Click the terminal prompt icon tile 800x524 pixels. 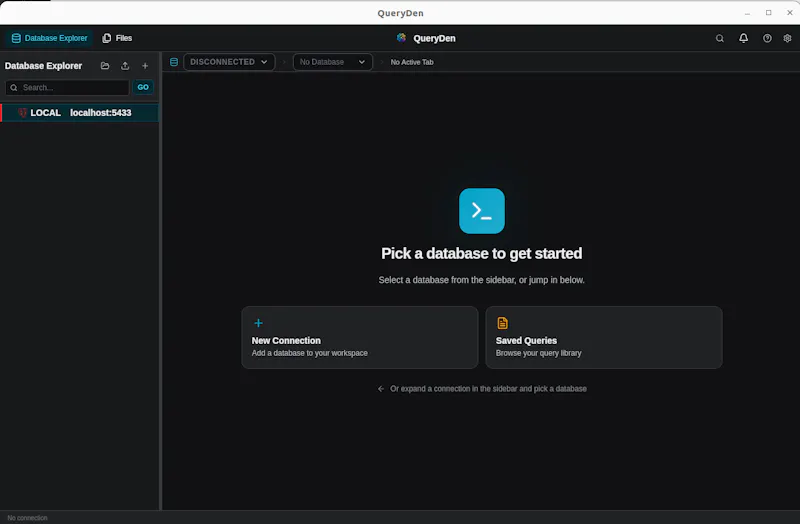click(x=482, y=211)
